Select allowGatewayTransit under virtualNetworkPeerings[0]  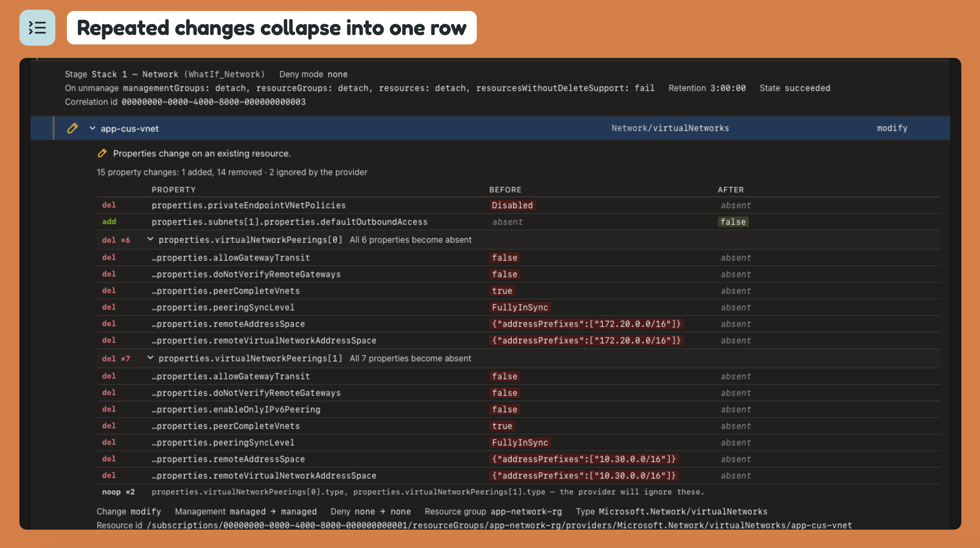click(518, 257)
